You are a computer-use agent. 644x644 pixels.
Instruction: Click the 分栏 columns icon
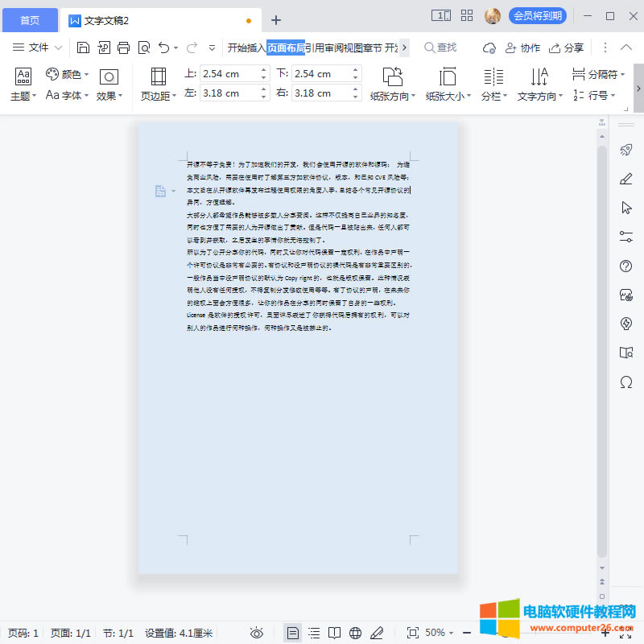click(493, 76)
